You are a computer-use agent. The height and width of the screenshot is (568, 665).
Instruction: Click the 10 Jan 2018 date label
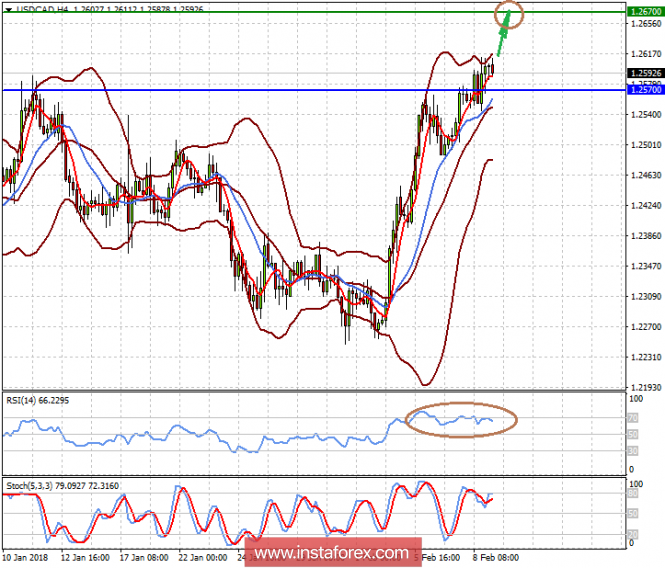27,557
